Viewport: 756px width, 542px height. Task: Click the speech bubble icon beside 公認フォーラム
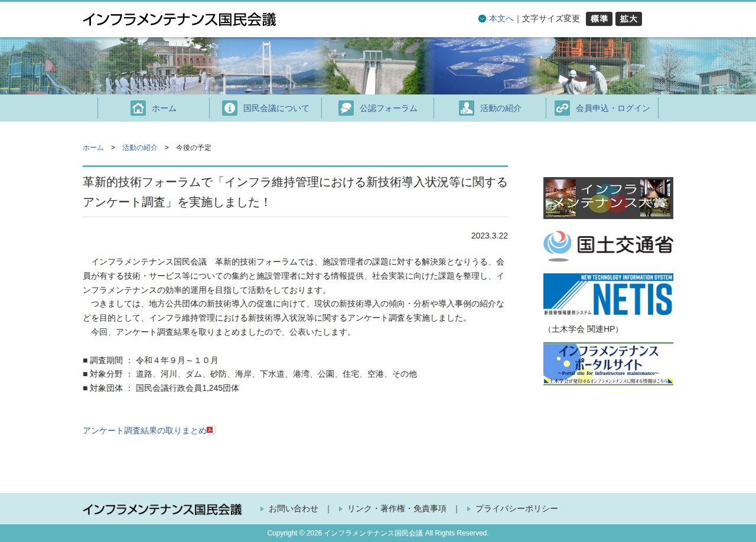pos(346,108)
